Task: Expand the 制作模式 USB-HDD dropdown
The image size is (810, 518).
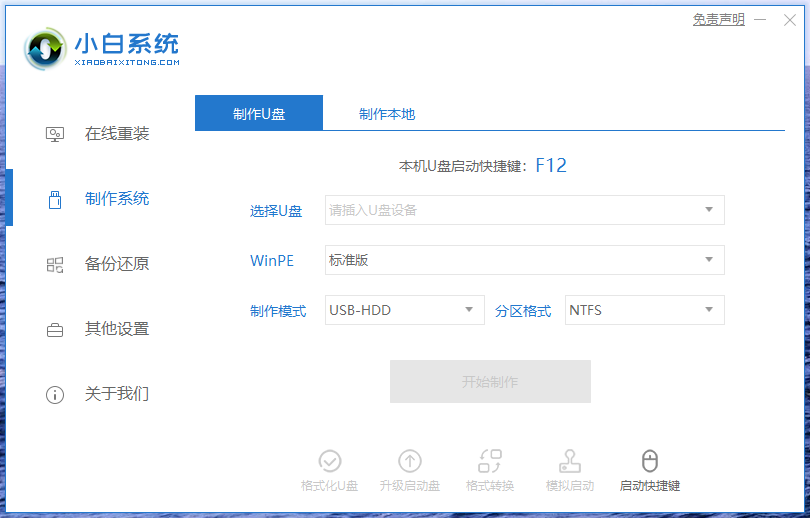Action: (x=404, y=310)
